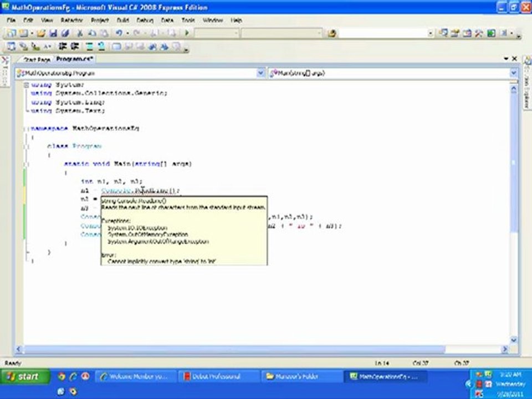532x399 pixels.
Task: Uncomment the selected lines icon
Action: (101, 46)
